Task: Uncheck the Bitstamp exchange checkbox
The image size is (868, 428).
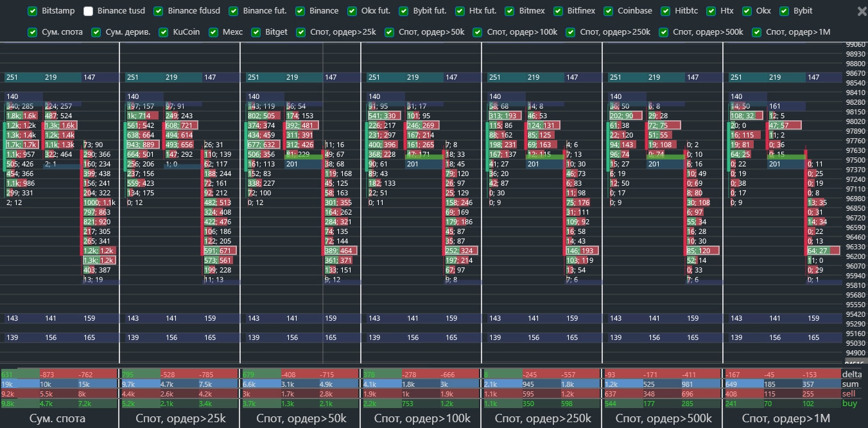Action: pos(33,11)
